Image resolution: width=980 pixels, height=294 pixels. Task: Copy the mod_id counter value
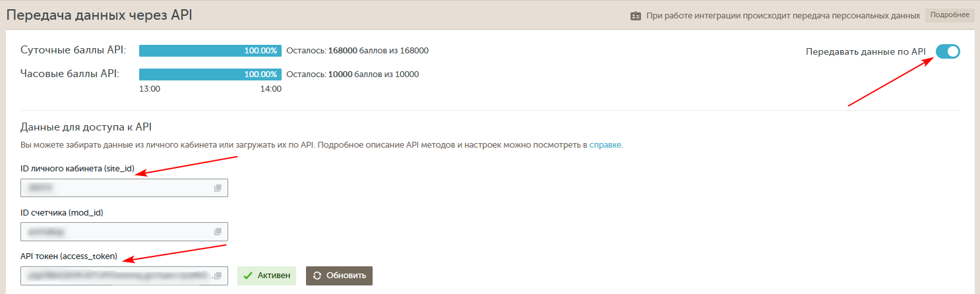click(218, 232)
